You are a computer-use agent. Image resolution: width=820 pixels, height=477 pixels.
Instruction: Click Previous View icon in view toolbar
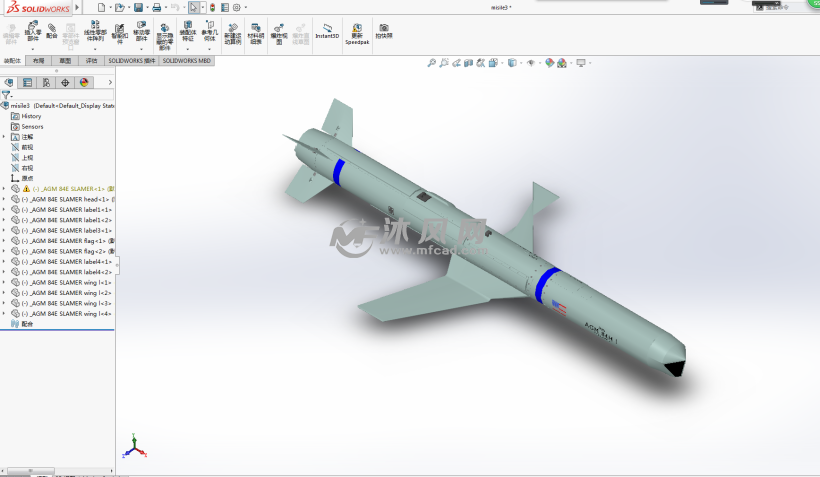(x=457, y=63)
